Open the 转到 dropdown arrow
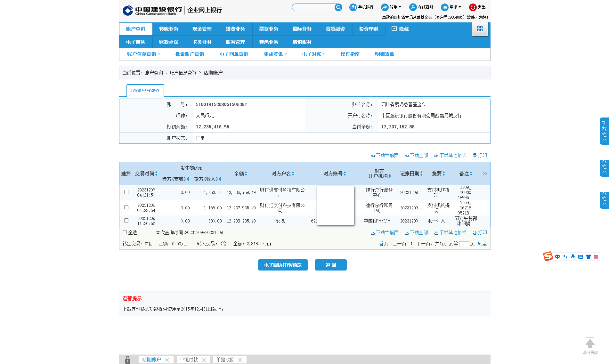The image size is (609, 364). click(400, 7)
